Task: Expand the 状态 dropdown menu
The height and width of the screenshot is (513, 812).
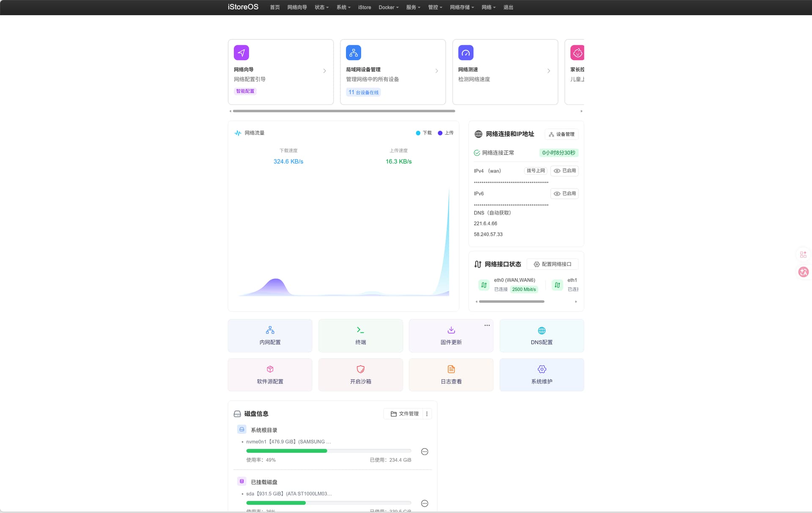Action: click(x=321, y=7)
